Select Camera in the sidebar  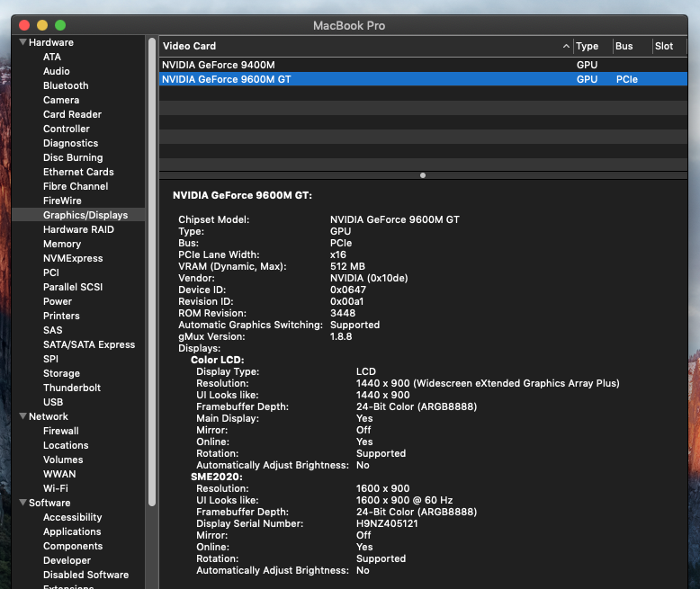[61, 100]
